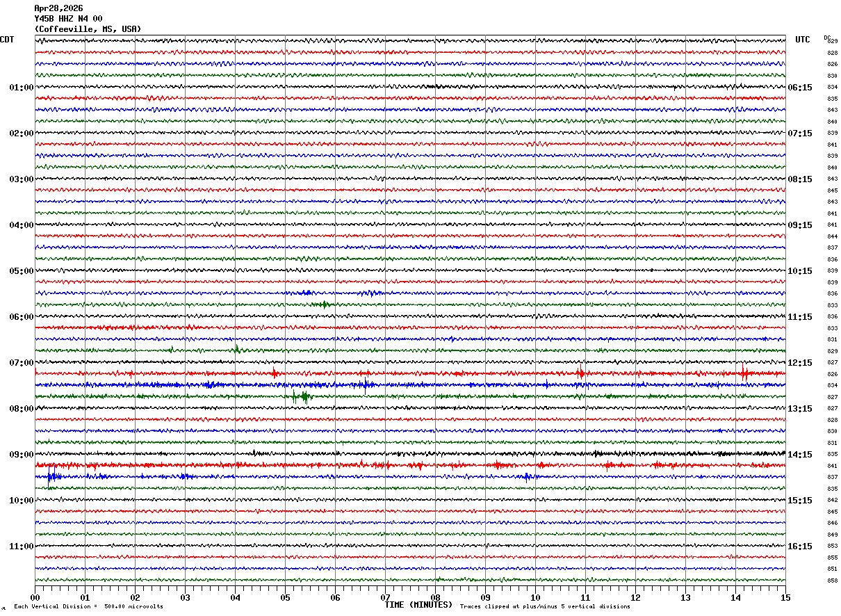Click the DC offset value 849

coord(832,535)
